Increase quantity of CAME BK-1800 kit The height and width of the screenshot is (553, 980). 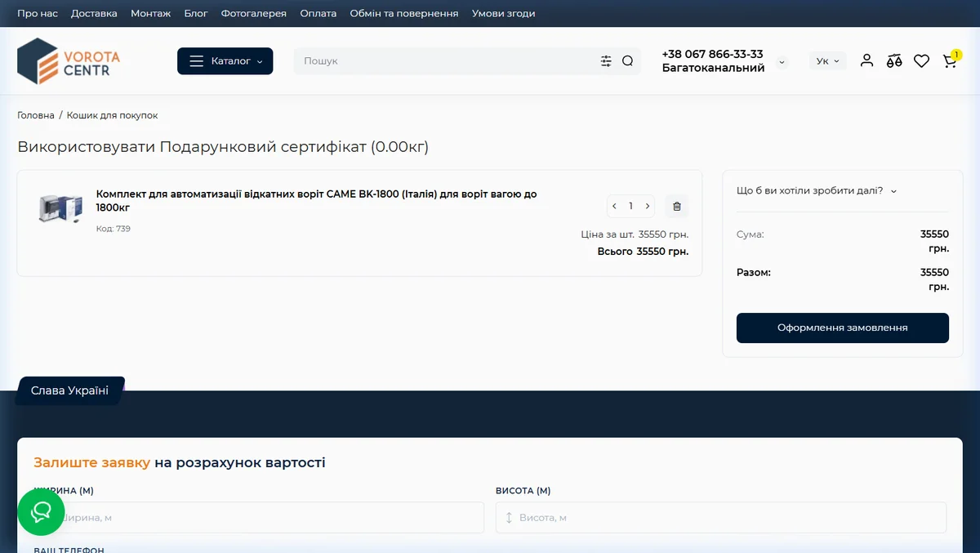(x=648, y=206)
